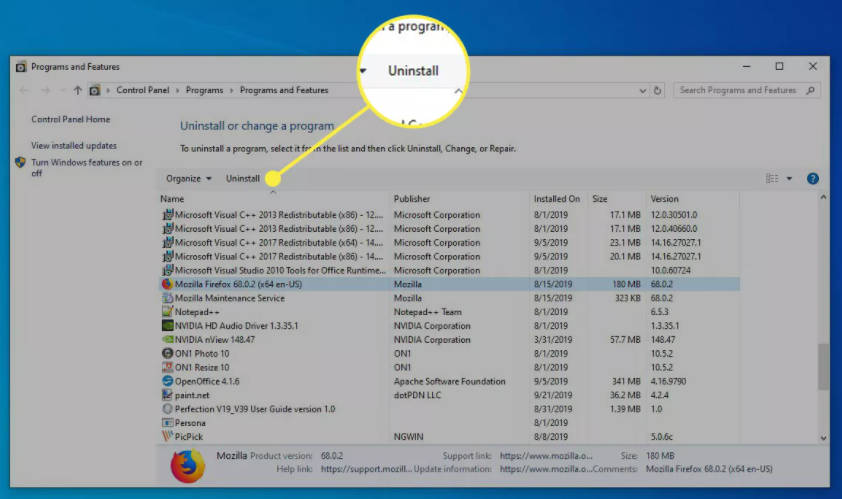Click the large Firefox logo in details pane
The height and width of the screenshot is (499, 842).
pos(187,466)
